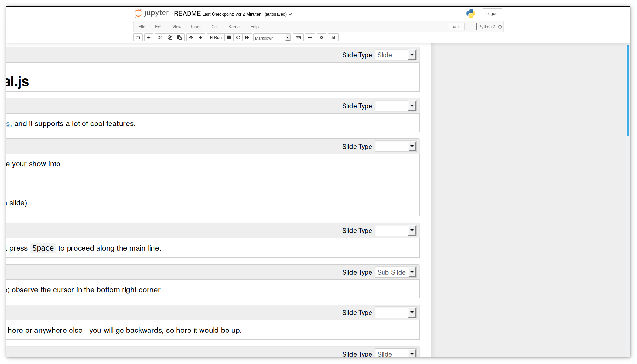Open the View menu
This screenshot has height=364, width=637.
pos(177,27)
